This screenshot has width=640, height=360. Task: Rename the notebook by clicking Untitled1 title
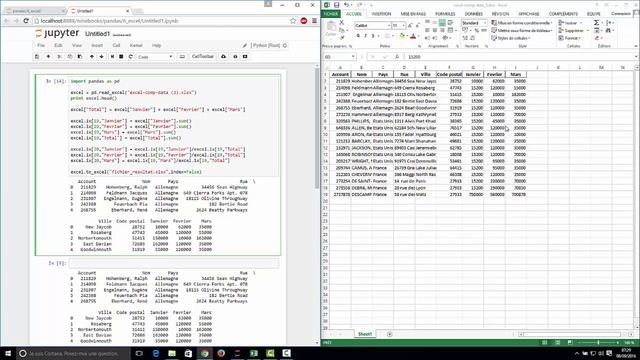98,34
